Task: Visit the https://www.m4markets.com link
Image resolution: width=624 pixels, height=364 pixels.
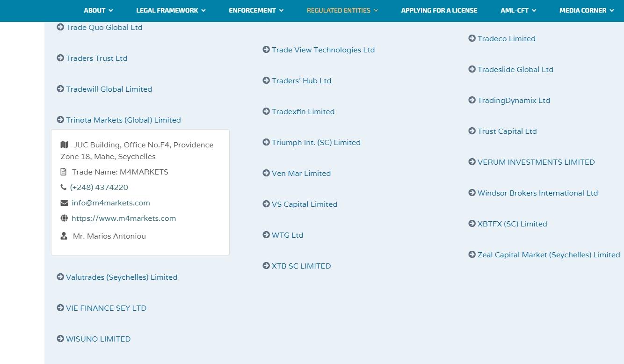Action: tap(123, 218)
